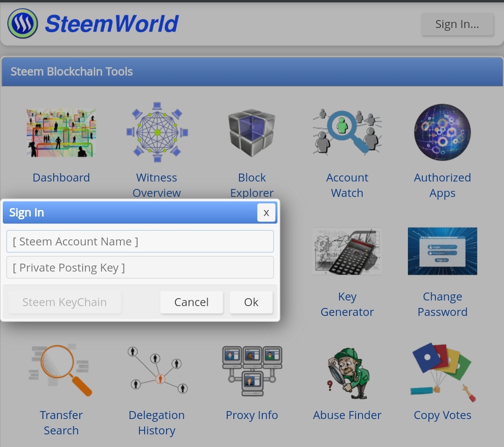Open Key Generator calculator icon
Viewport: 504px width, 447px height.
click(347, 251)
